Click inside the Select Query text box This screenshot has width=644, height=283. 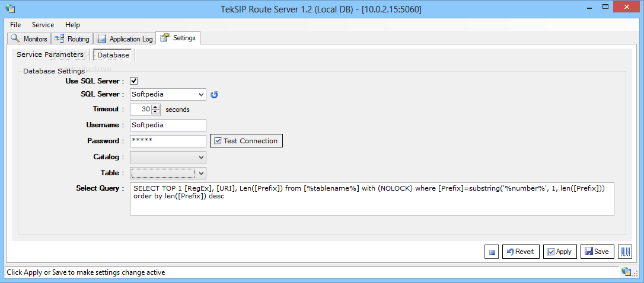(372, 199)
